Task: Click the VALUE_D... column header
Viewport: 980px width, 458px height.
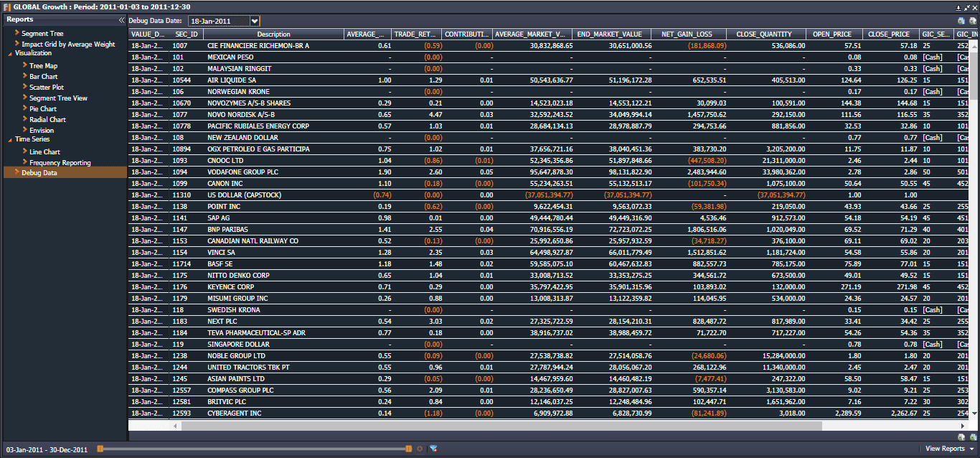Action: 149,34
